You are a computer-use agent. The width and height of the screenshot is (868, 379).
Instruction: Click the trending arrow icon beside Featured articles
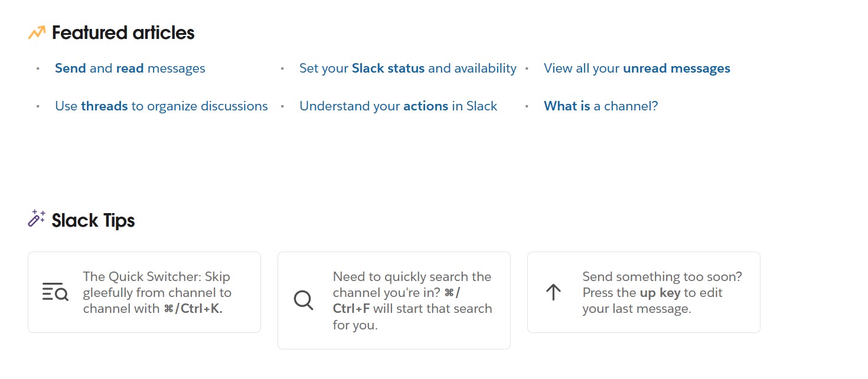point(37,32)
